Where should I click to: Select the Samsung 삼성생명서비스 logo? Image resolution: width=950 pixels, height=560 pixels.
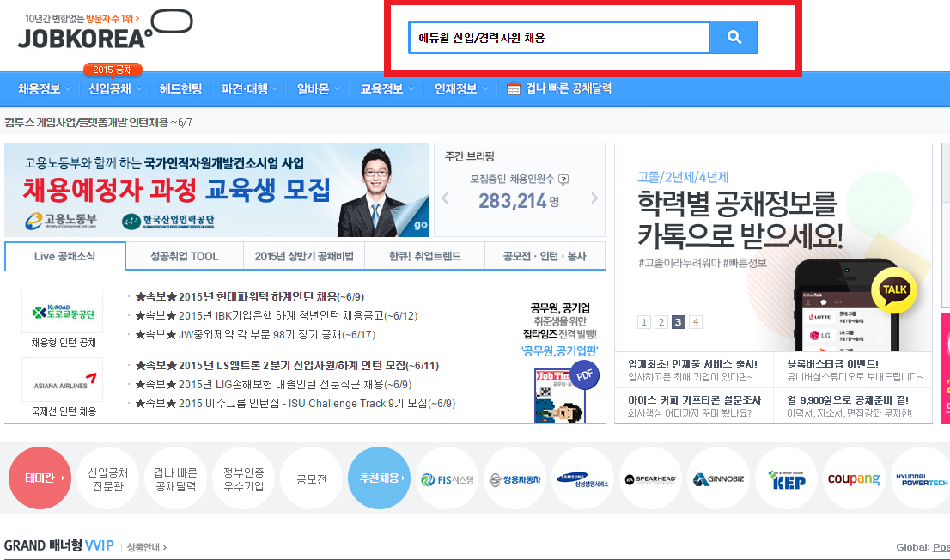click(x=583, y=478)
